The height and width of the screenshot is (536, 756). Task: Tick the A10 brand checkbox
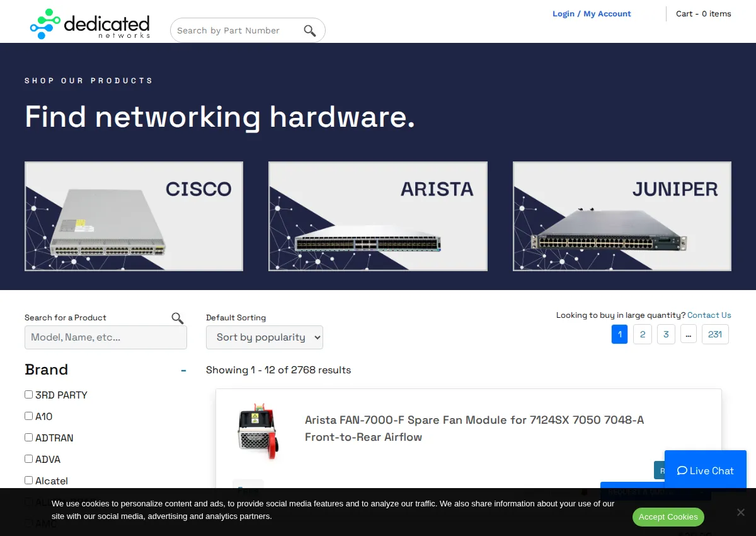[28, 416]
